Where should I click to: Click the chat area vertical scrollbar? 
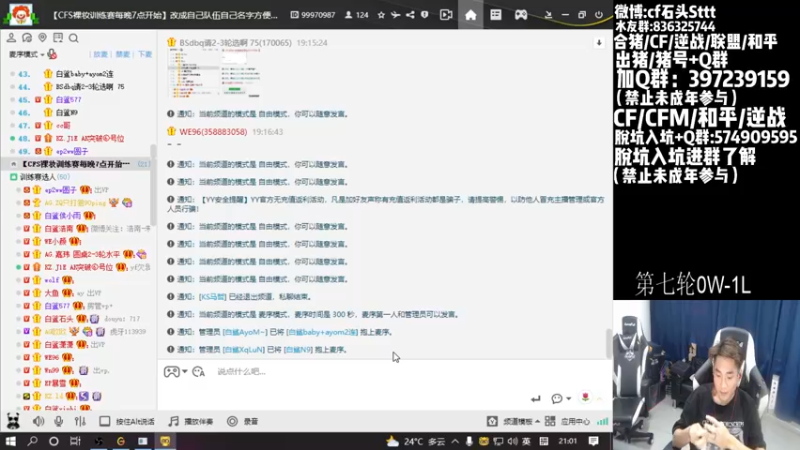608,343
